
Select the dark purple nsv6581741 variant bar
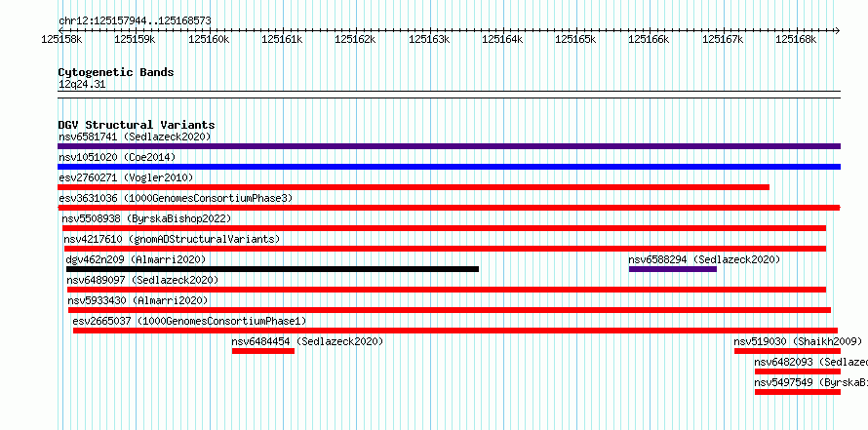449,146
